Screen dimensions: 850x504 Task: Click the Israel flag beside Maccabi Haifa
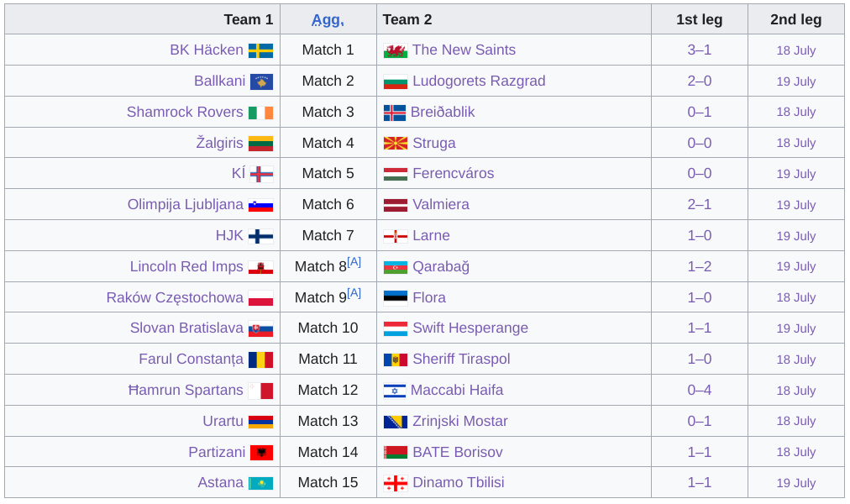pyautogui.click(x=395, y=391)
